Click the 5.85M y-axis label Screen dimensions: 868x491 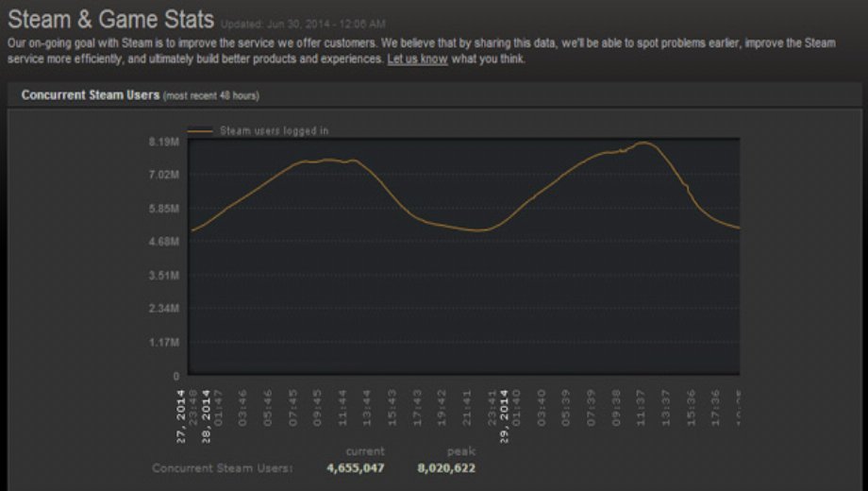[x=164, y=209]
